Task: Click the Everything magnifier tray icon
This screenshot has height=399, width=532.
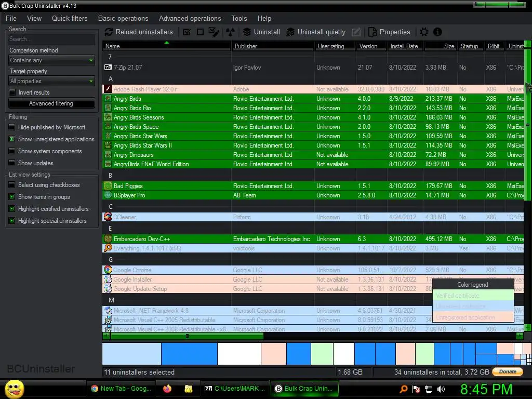Action: click(x=403, y=389)
